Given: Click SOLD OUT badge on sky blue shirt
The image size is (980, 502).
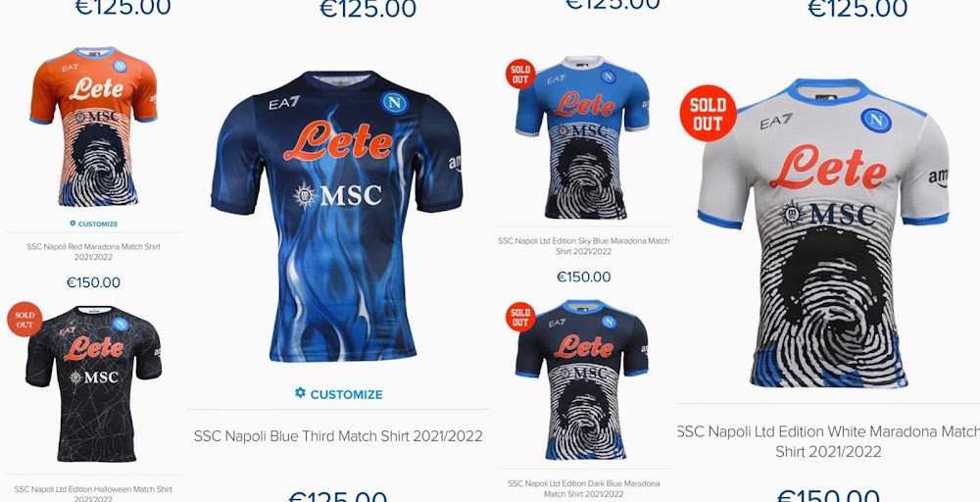Looking at the screenshot, I should coord(520,74).
